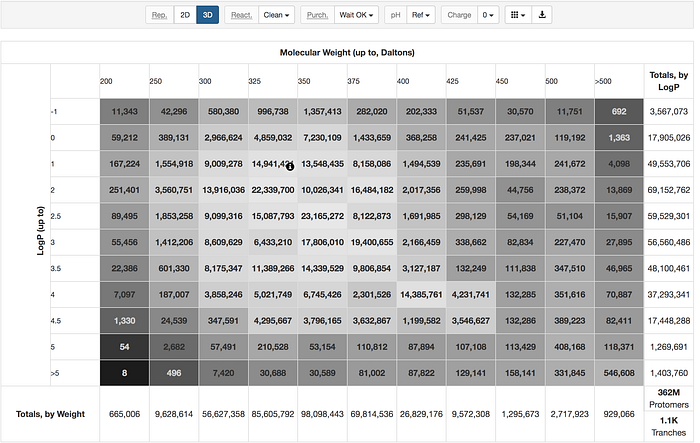The width and height of the screenshot is (700, 443).
Task: Click the pH label
Action: (x=396, y=15)
